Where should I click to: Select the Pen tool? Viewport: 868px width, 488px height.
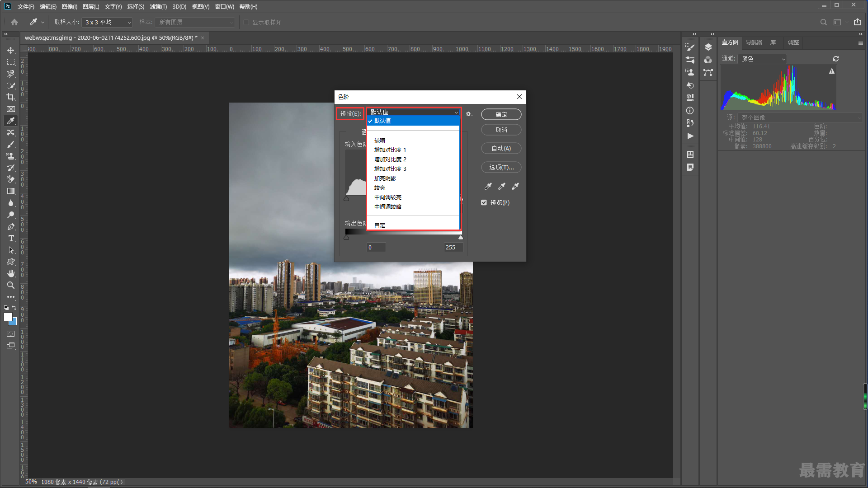pyautogui.click(x=11, y=226)
